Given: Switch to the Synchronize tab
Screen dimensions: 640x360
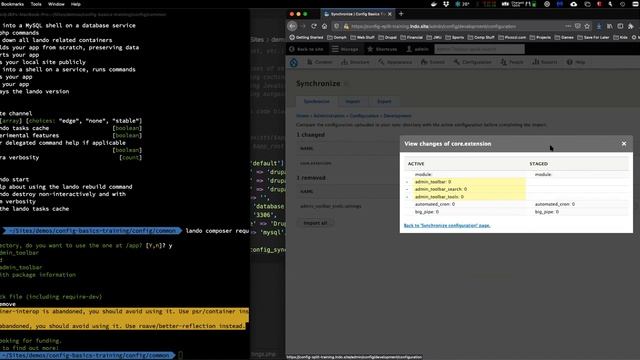Looking at the screenshot, I should click(316, 101).
